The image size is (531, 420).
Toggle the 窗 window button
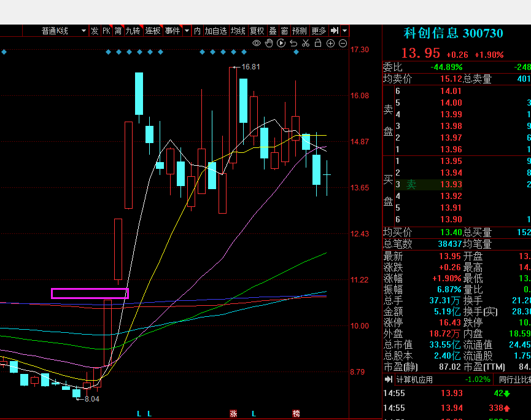(x=284, y=31)
